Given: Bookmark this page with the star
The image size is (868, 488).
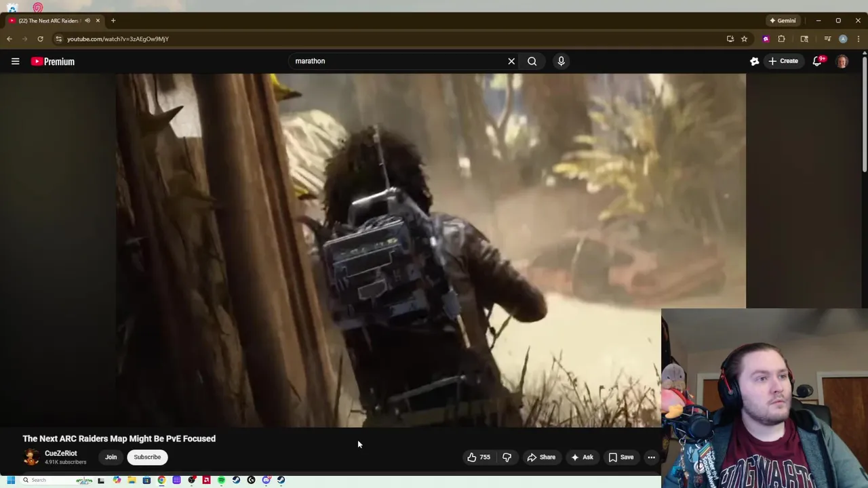Looking at the screenshot, I should 744,39.
